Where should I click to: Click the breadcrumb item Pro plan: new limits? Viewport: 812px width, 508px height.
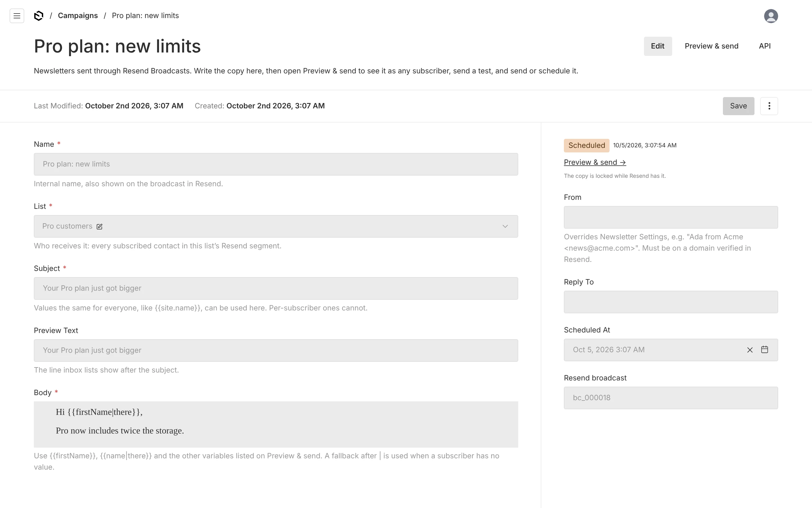tap(145, 16)
